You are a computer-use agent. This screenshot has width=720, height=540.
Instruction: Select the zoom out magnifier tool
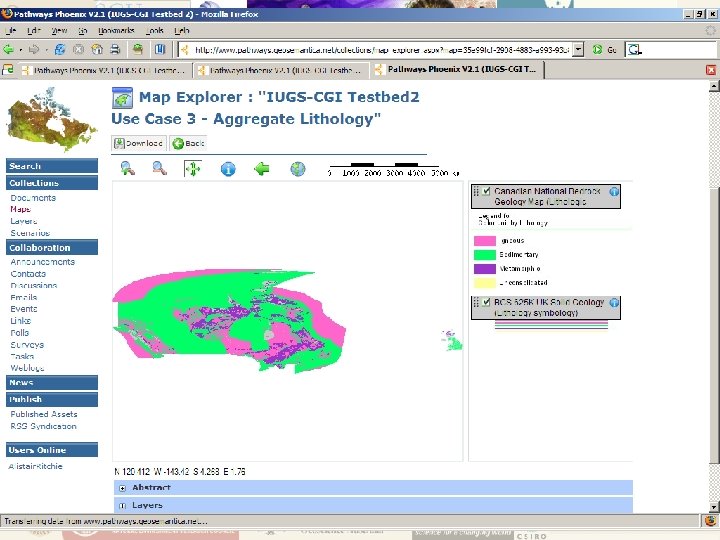coord(158,169)
